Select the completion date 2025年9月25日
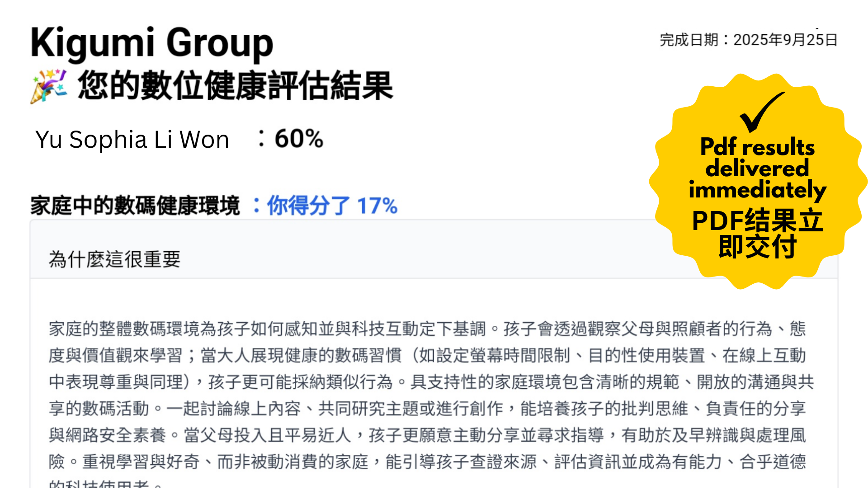 [x=785, y=40]
